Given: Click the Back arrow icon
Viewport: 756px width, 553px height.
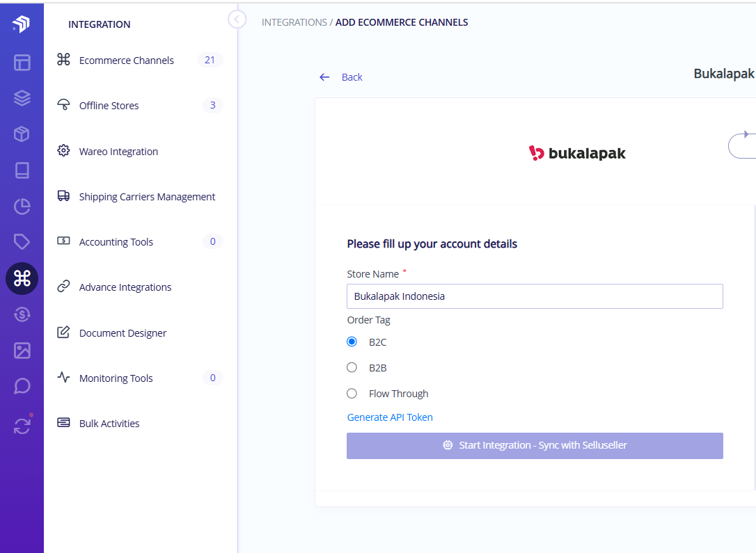Looking at the screenshot, I should (324, 77).
